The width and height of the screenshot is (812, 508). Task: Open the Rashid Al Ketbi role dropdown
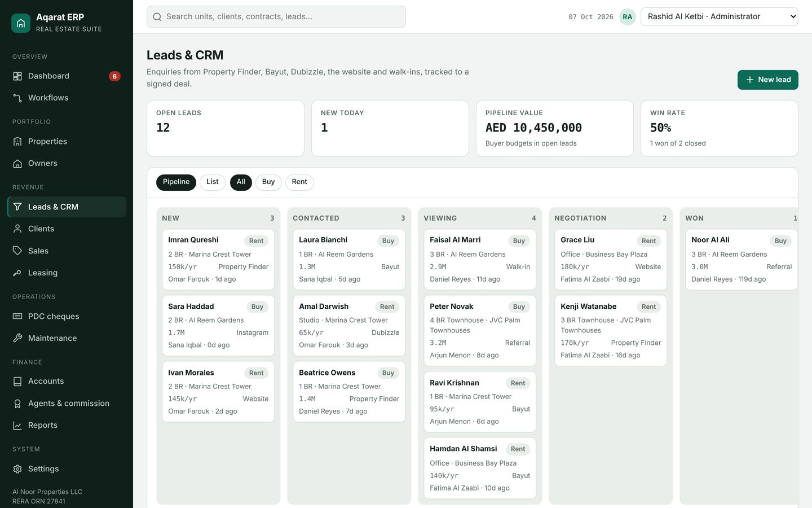[720, 17]
